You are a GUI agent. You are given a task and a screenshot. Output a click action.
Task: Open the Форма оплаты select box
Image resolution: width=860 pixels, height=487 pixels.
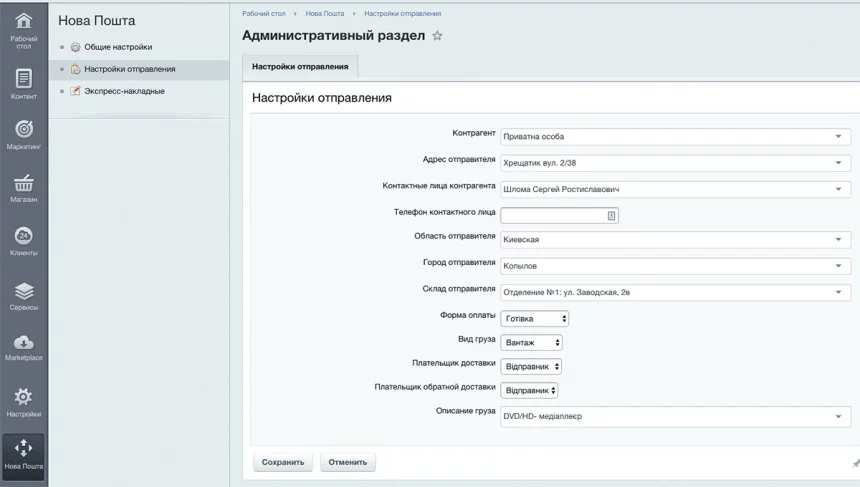pyautogui.click(x=535, y=318)
